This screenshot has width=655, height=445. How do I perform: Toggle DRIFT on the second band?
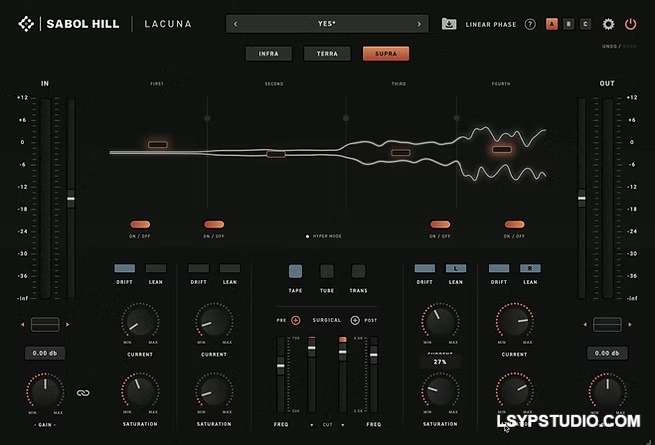click(198, 268)
